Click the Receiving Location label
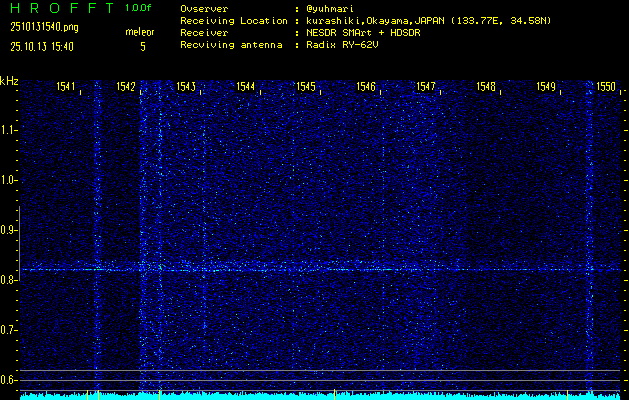 tap(234, 21)
